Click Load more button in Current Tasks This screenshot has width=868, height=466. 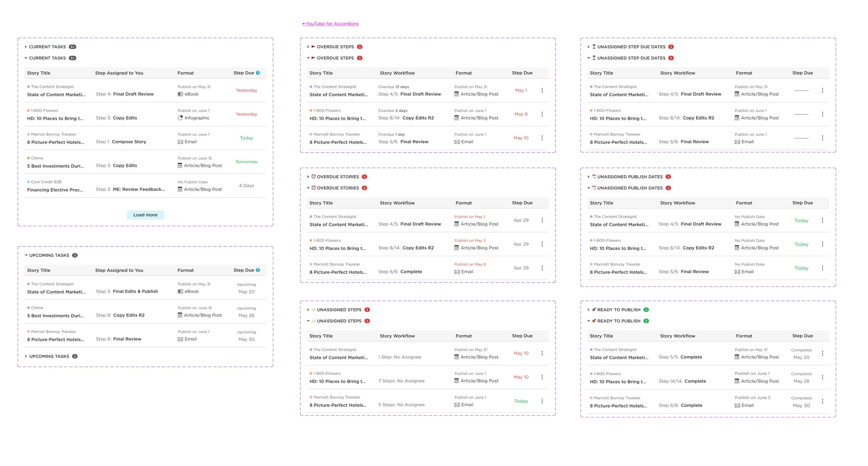(145, 215)
